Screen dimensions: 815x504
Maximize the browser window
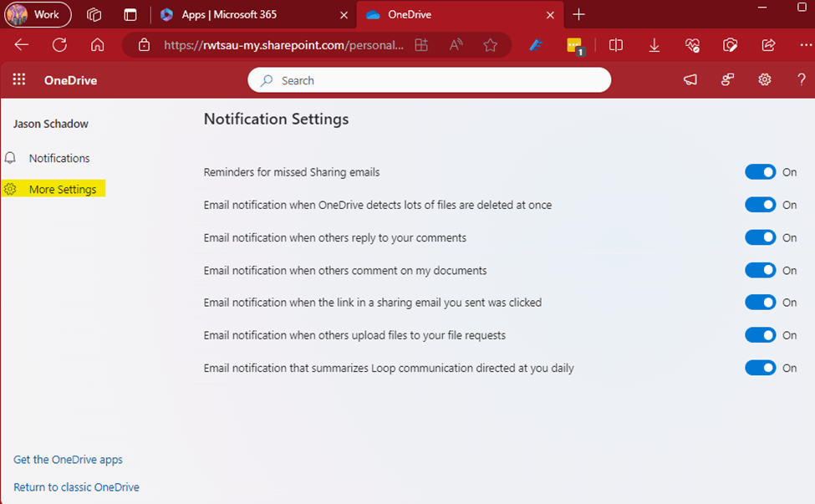coord(802,8)
